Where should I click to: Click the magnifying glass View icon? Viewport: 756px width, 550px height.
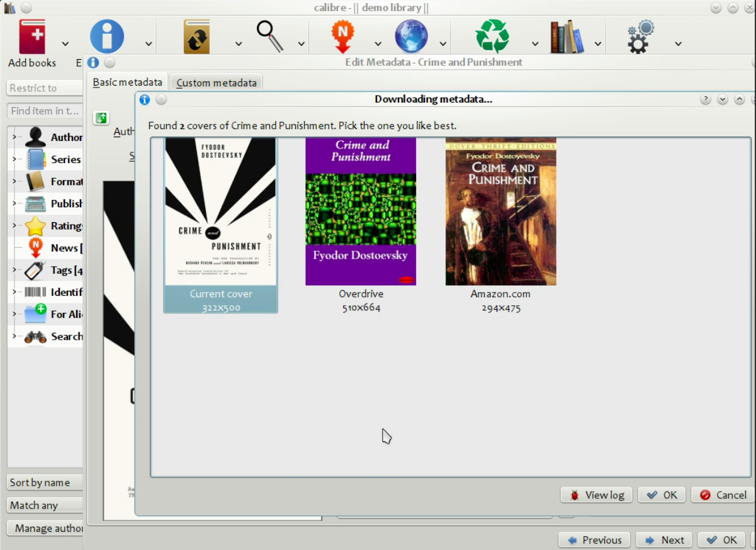(x=271, y=36)
